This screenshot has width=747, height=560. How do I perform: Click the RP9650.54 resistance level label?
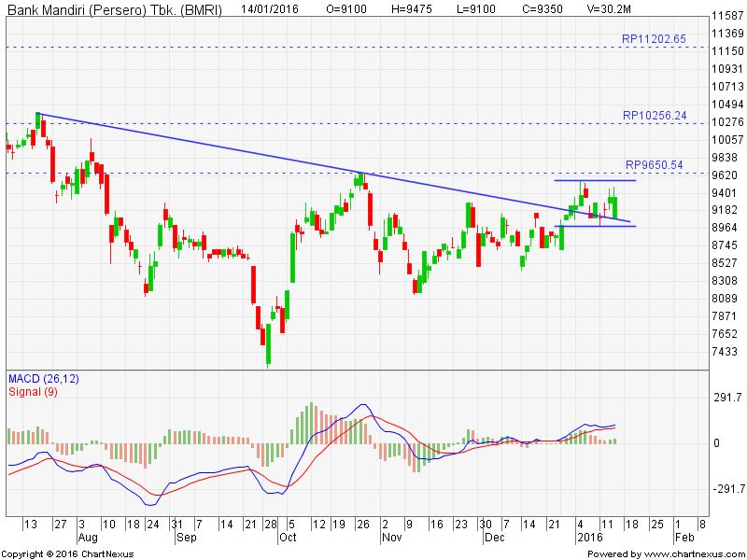click(x=655, y=165)
